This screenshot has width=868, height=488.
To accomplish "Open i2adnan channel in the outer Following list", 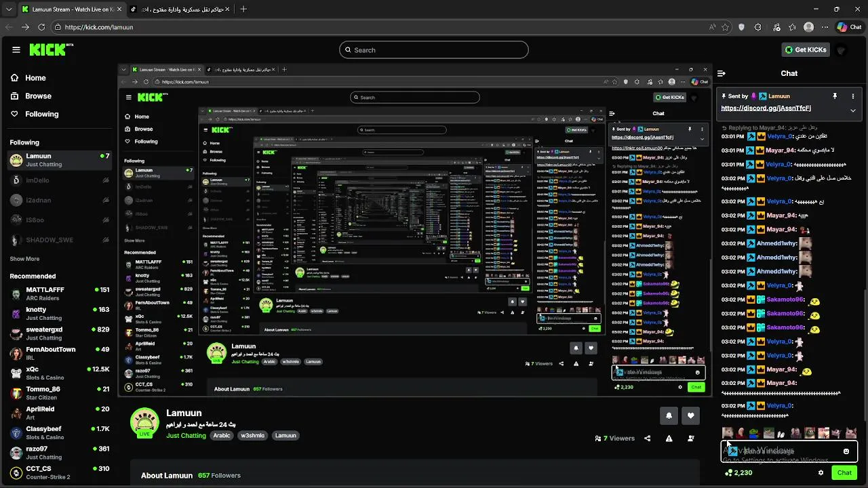I will (60, 200).
